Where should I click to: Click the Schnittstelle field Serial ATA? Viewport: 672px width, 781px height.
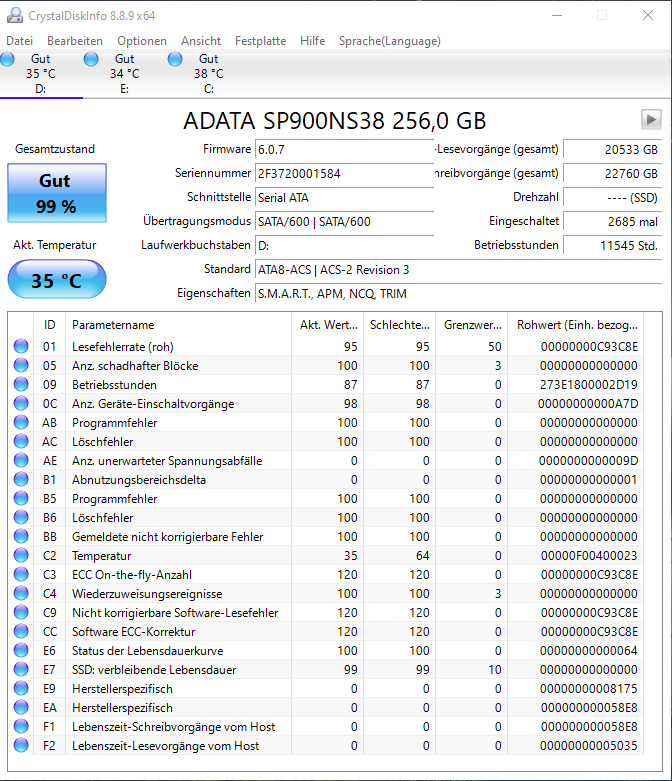344,197
